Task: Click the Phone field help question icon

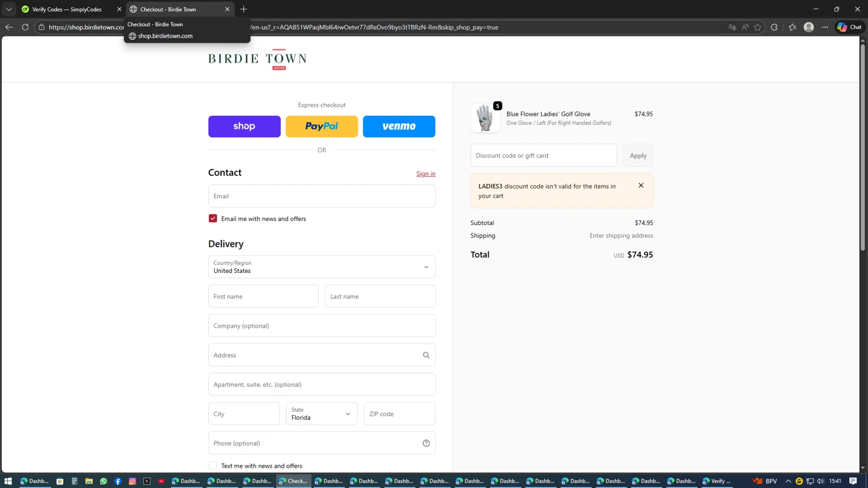Action: point(426,443)
